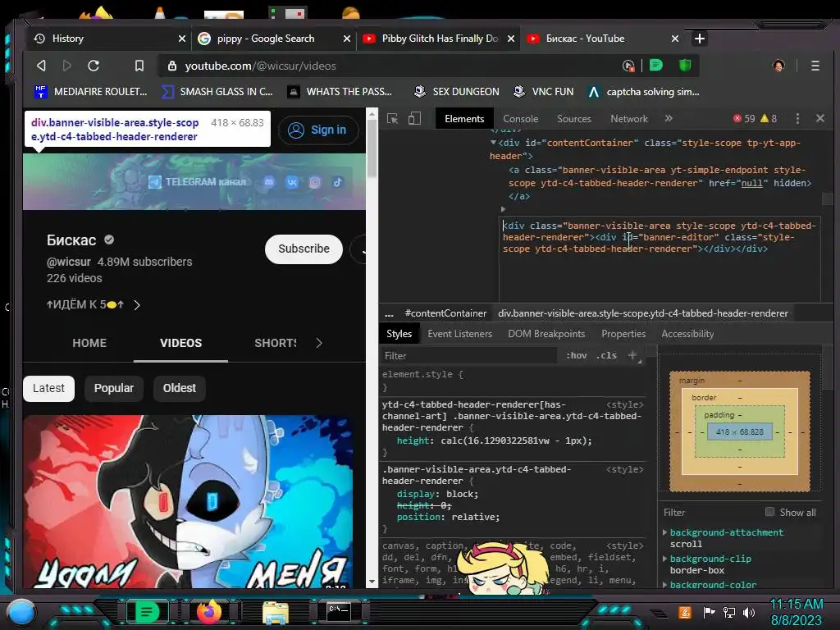This screenshot has height=630, width=840.
Task: Click the Styles filter input field
Action: (x=468, y=356)
